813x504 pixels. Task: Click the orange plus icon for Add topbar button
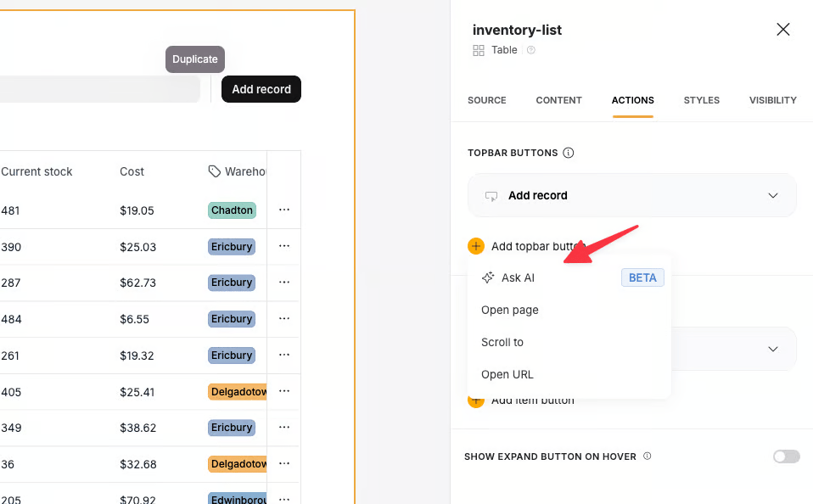tap(476, 246)
